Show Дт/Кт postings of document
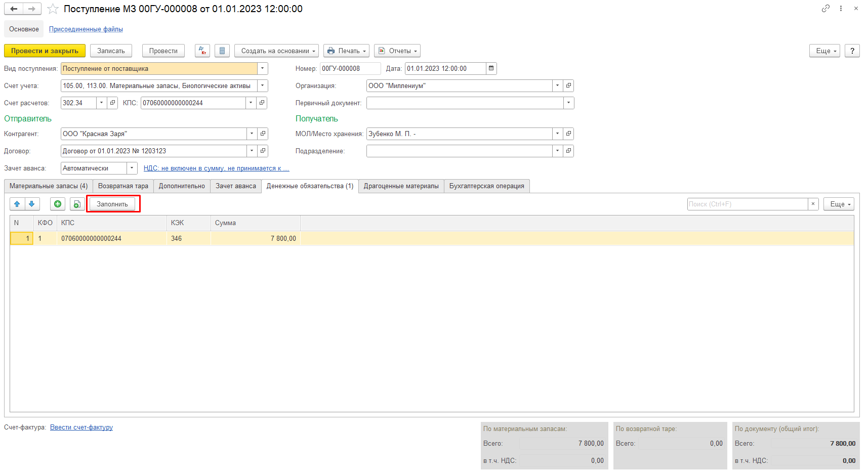 202,51
